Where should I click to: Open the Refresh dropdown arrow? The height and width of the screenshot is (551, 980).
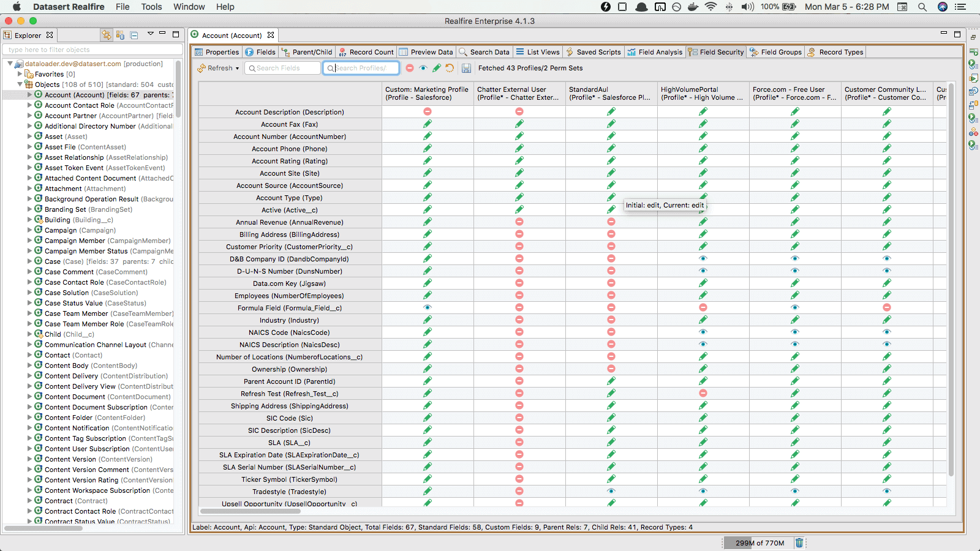click(x=237, y=69)
